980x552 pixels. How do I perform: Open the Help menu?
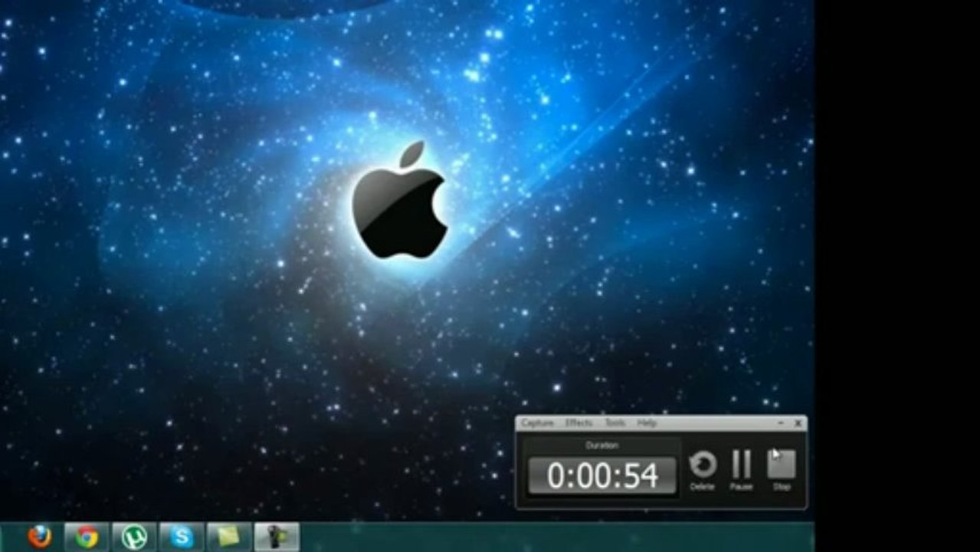point(647,423)
